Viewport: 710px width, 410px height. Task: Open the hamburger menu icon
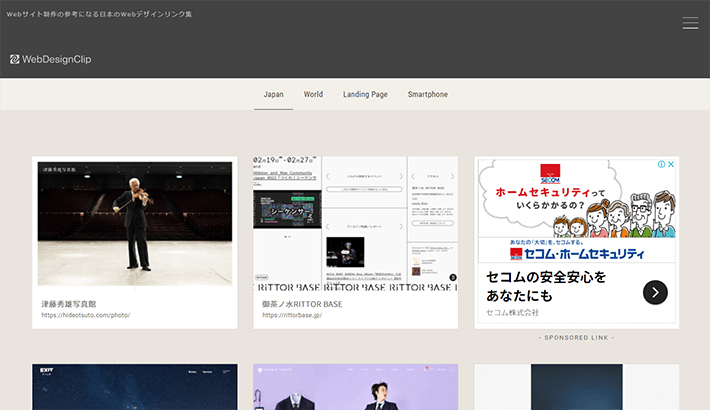[690, 23]
